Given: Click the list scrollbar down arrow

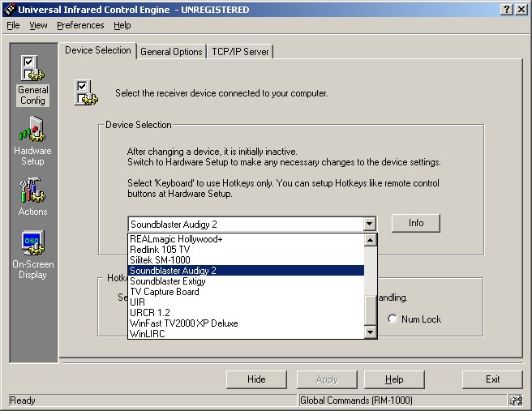Looking at the screenshot, I should 370,332.
